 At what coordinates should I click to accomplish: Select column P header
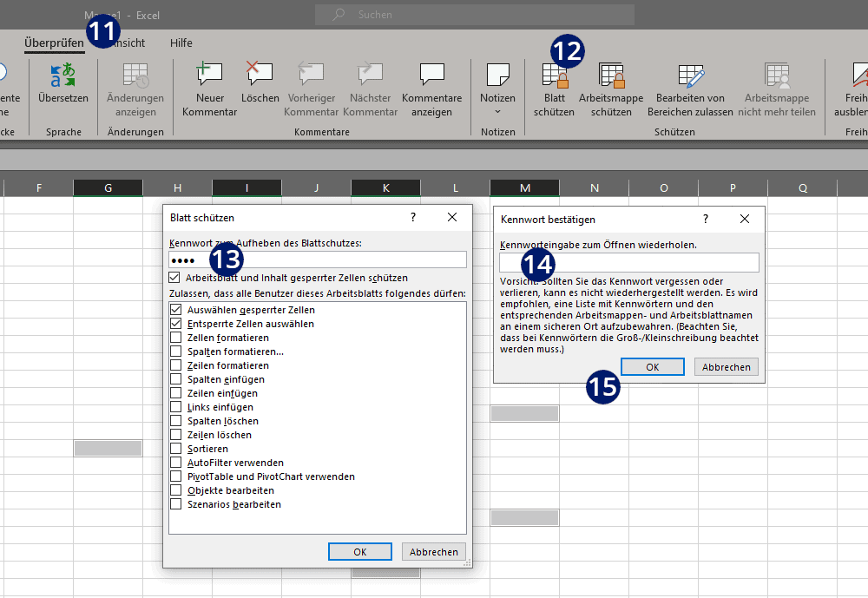(x=733, y=187)
